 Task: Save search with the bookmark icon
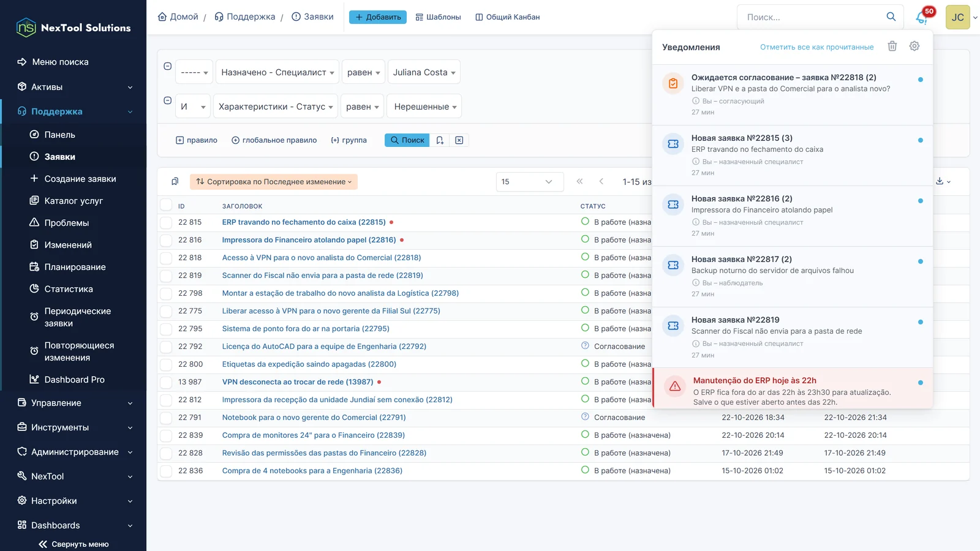tap(440, 140)
